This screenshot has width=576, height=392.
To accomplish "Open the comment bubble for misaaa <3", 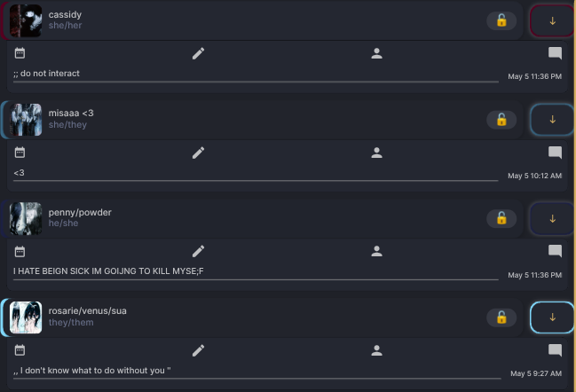I will [x=555, y=153].
